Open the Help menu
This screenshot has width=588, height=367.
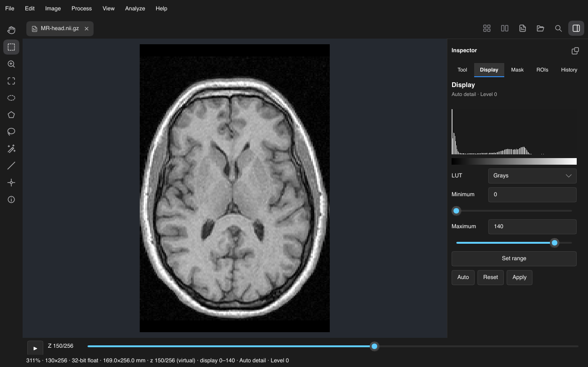tap(161, 8)
